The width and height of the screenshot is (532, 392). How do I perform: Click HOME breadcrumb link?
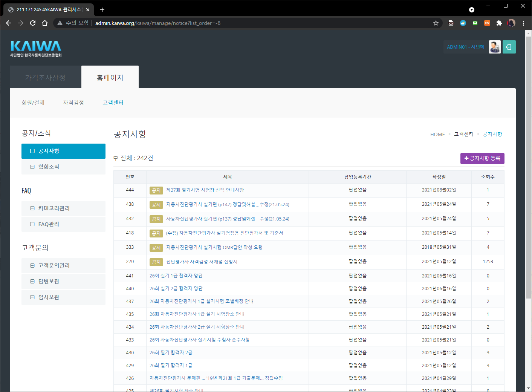click(437, 135)
